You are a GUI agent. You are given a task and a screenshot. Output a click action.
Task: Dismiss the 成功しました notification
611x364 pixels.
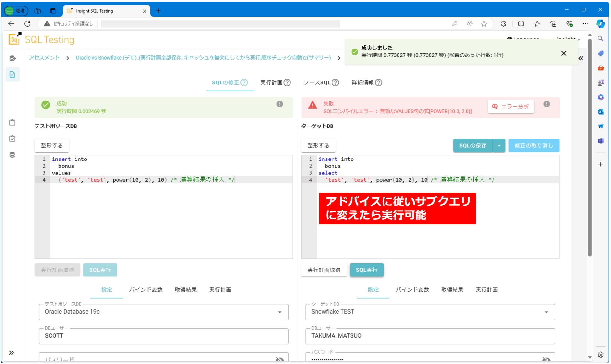point(564,53)
